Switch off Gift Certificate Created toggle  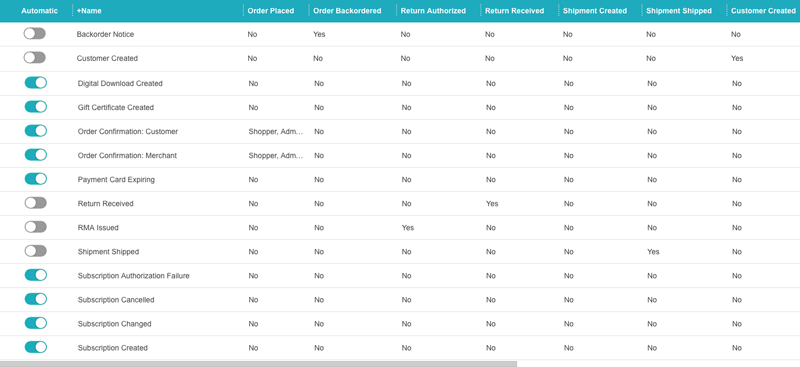(x=36, y=107)
